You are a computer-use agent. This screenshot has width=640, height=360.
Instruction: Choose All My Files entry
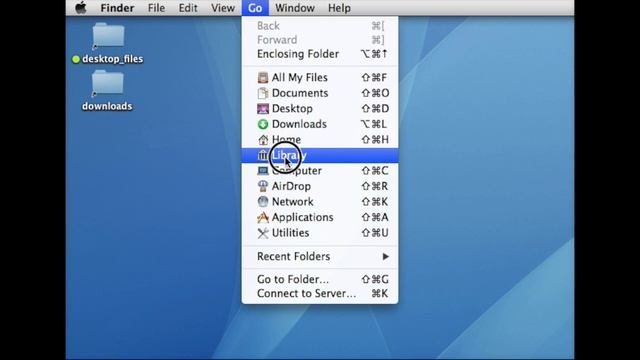(320, 78)
